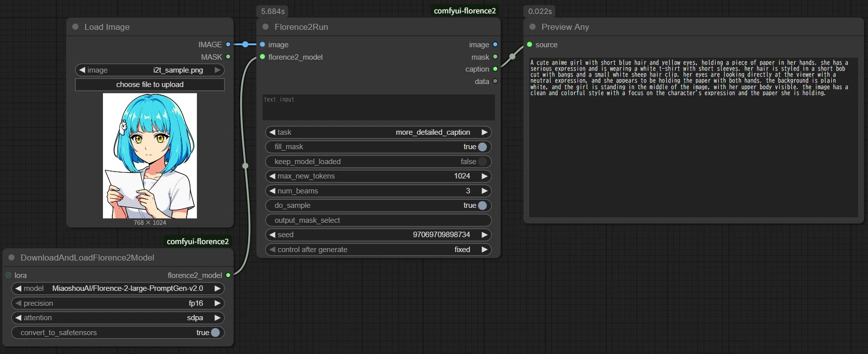This screenshot has height=354, width=868.
Task: Click the lora input port on the model loader
Action: coord(8,275)
